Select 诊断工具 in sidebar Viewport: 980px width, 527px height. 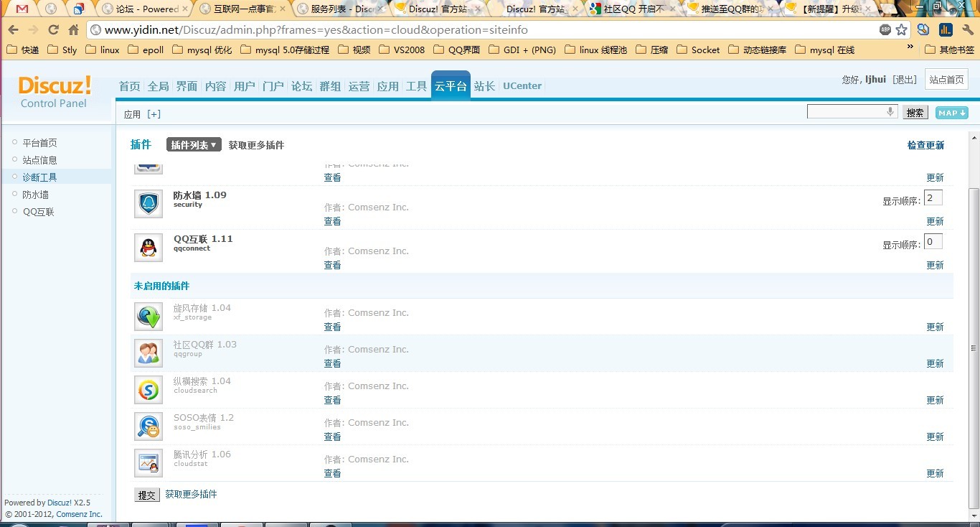(39, 177)
